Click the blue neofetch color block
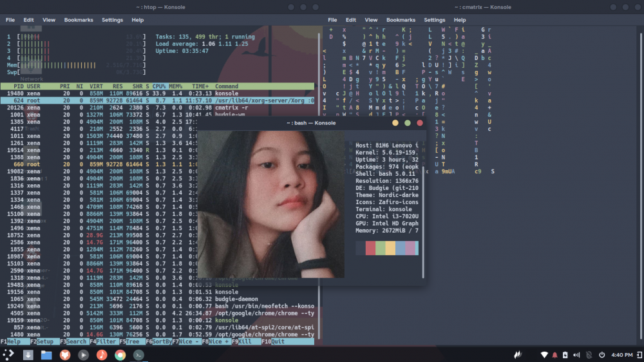Viewport: 644px width, 362px height. tap(401, 248)
